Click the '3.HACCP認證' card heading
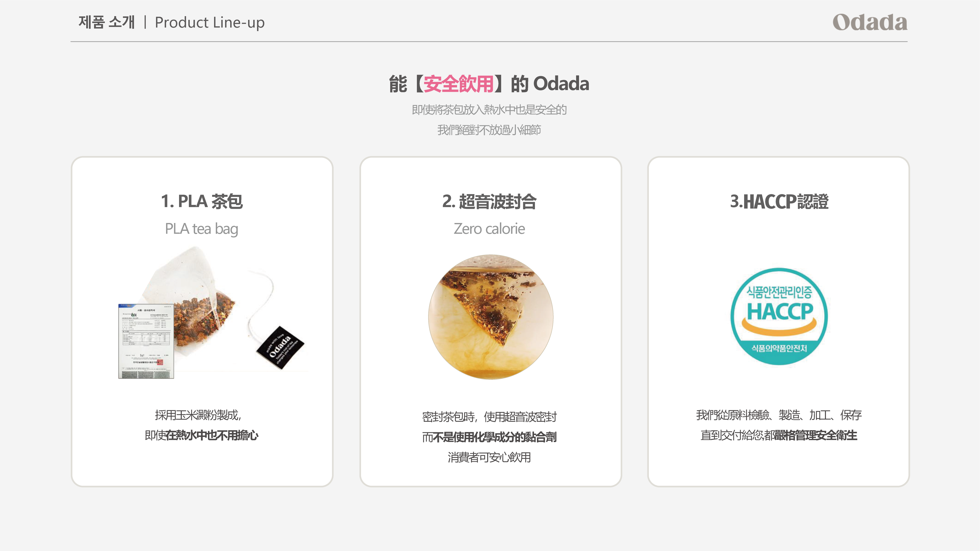 coord(779,201)
